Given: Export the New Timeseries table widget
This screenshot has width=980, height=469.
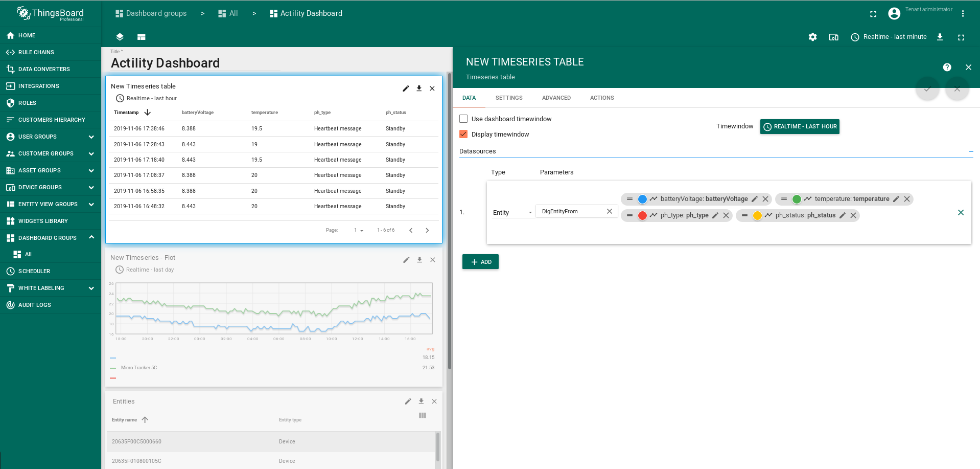Looking at the screenshot, I should [x=419, y=88].
